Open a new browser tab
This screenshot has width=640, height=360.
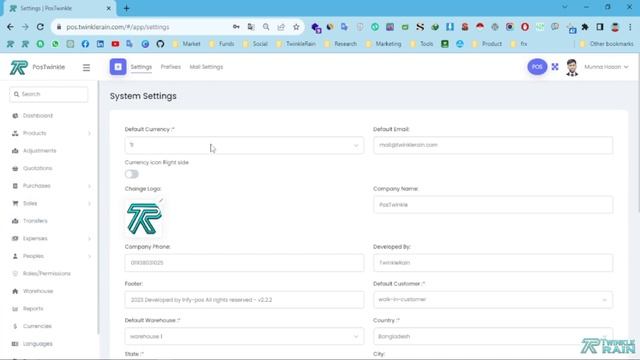(127, 8)
